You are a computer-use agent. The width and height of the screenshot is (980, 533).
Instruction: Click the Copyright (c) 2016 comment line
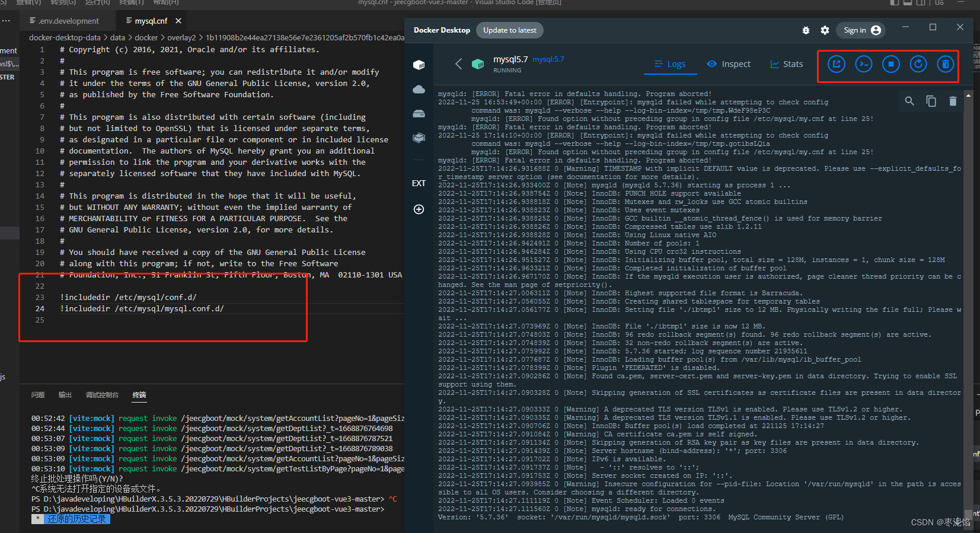tap(190, 49)
